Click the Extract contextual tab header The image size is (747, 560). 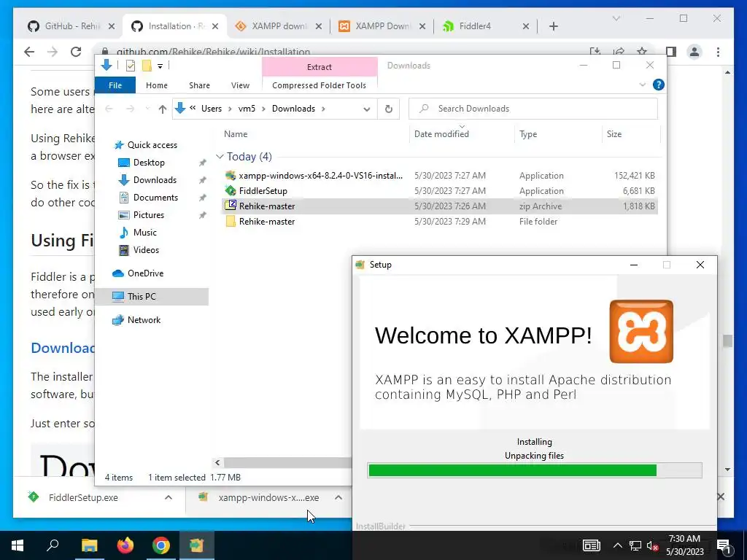[x=320, y=67]
